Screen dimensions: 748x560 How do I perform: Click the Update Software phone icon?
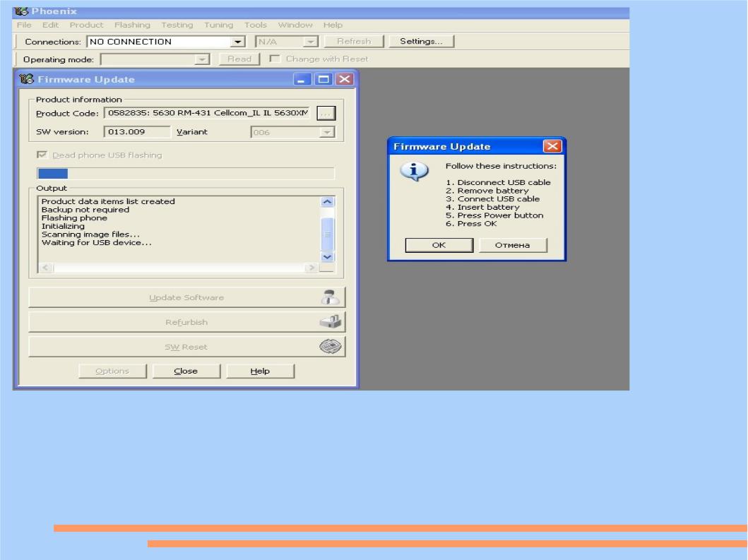330,297
